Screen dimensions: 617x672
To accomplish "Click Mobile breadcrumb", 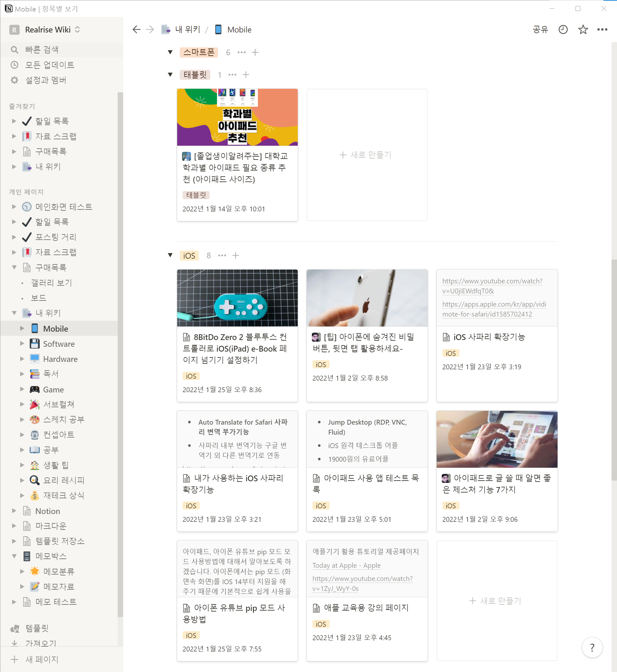I will point(233,30).
